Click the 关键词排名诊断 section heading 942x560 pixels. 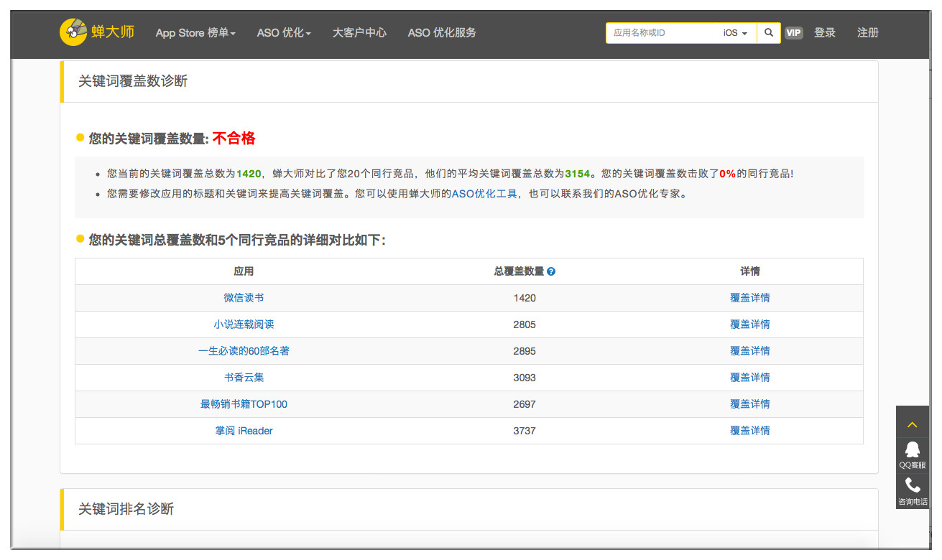[126, 509]
